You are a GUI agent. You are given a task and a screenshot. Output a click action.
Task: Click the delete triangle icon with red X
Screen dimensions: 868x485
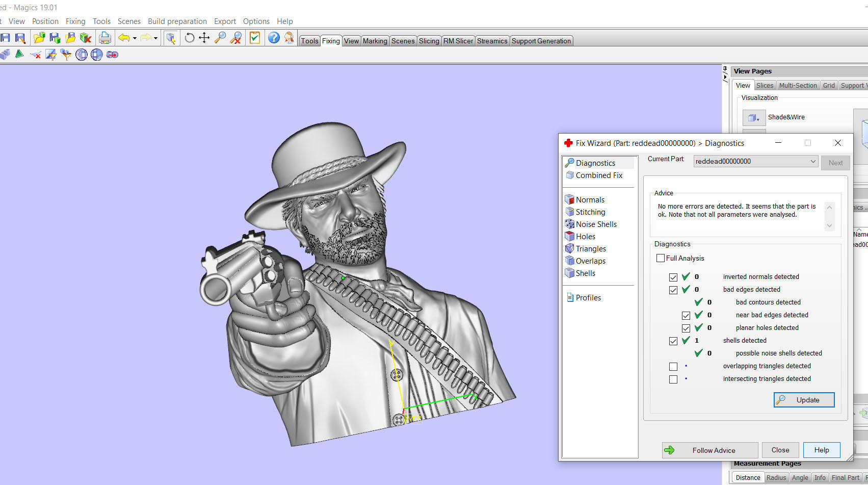(x=35, y=54)
